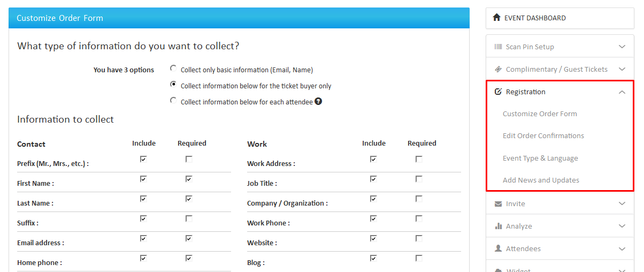The width and height of the screenshot is (644, 272).
Task: Open Customize Order Form in sidebar
Action: 540,114
